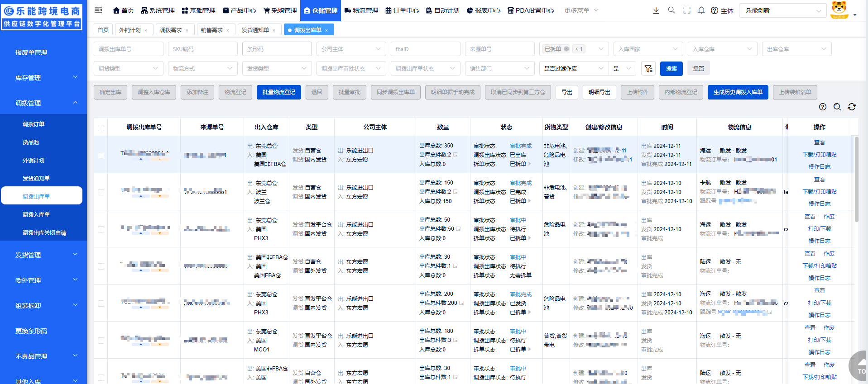Open the top bar search magnifier icon
This screenshot has height=384, width=868.
671,10
